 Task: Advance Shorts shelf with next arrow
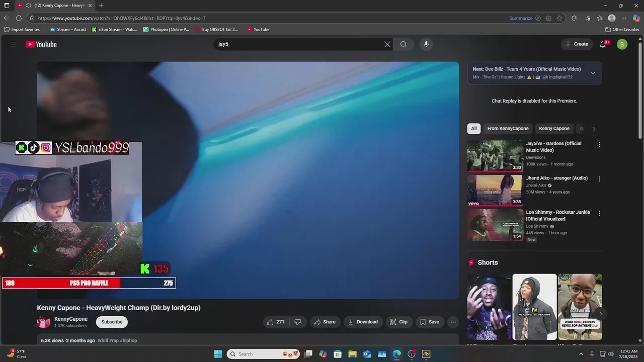600,314
